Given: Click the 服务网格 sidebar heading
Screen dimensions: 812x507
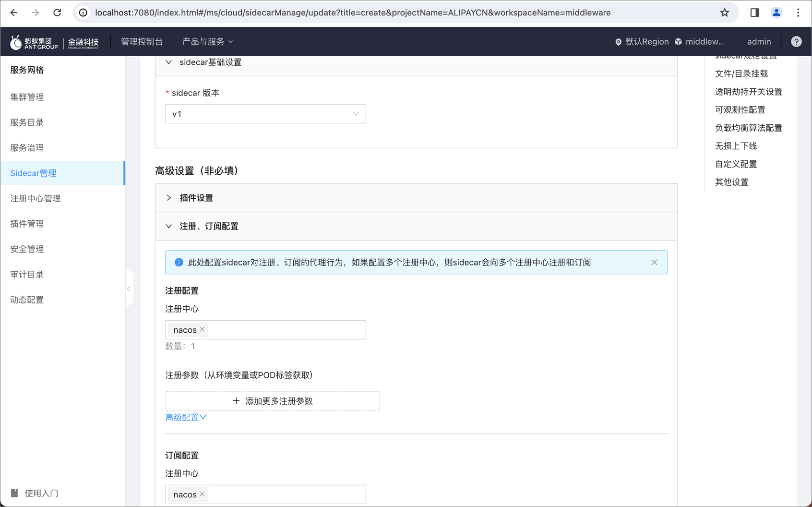Looking at the screenshot, I should [x=27, y=70].
